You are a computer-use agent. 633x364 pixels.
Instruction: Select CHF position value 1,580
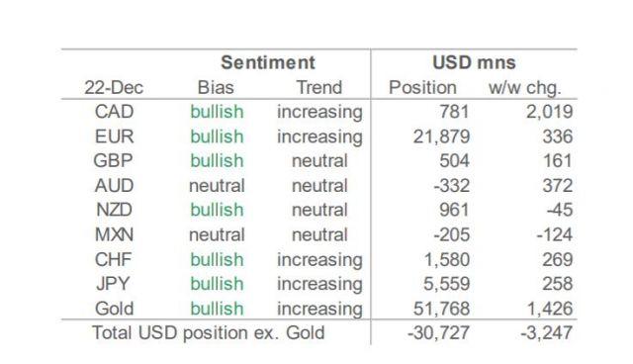click(447, 260)
